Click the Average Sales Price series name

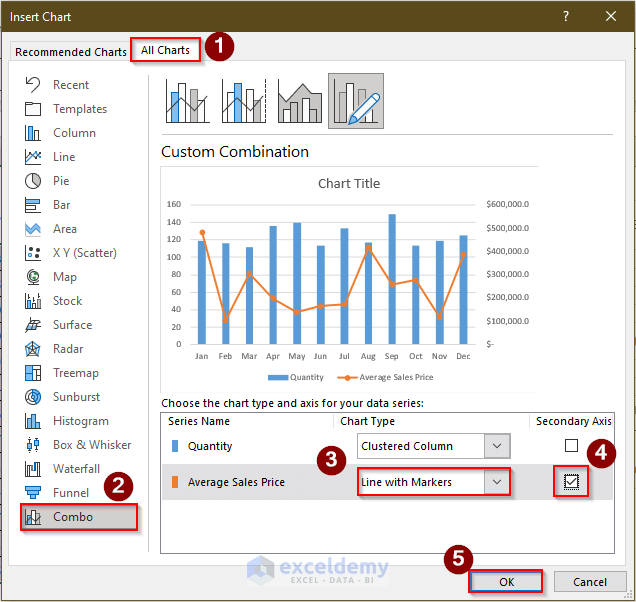pyautogui.click(x=236, y=482)
